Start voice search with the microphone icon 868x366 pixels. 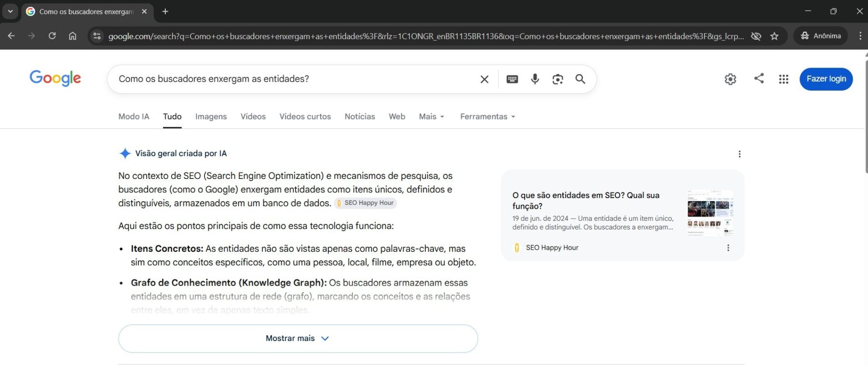tap(535, 79)
